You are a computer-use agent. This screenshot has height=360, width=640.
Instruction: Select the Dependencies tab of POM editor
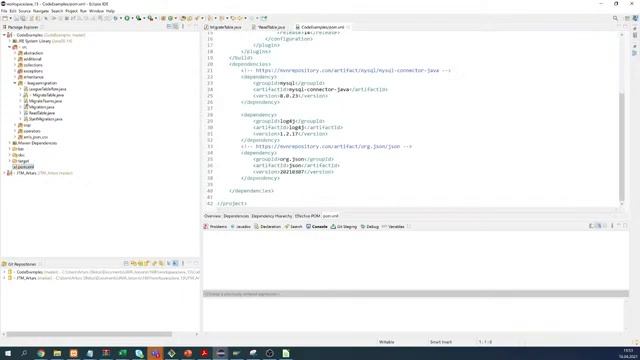click(x=236, y=216)
